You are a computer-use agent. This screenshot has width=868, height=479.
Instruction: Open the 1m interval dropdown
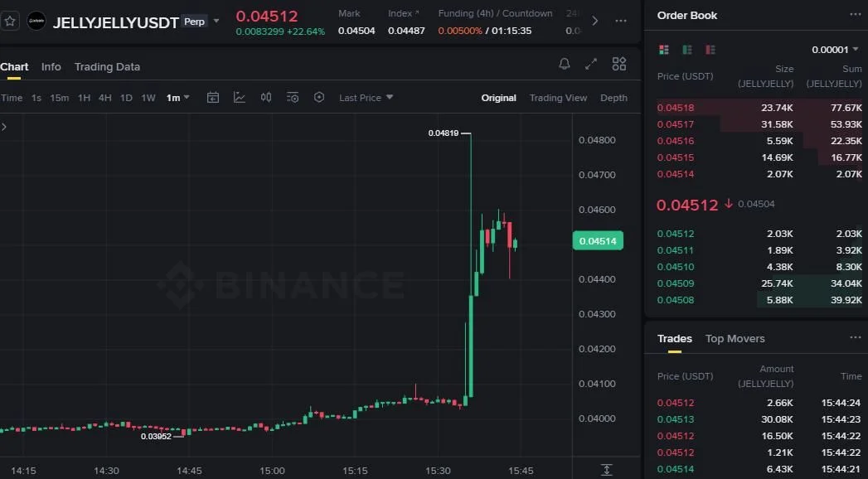pos(177,98)
